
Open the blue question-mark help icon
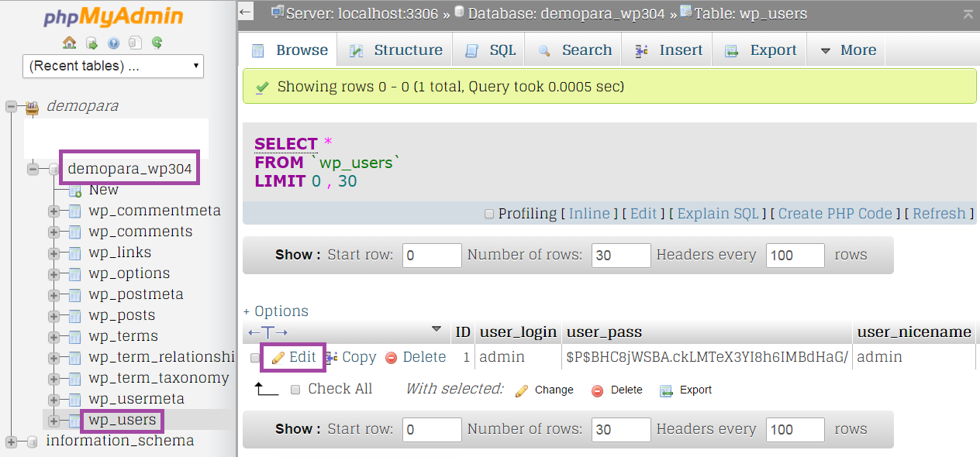[113, 43]
